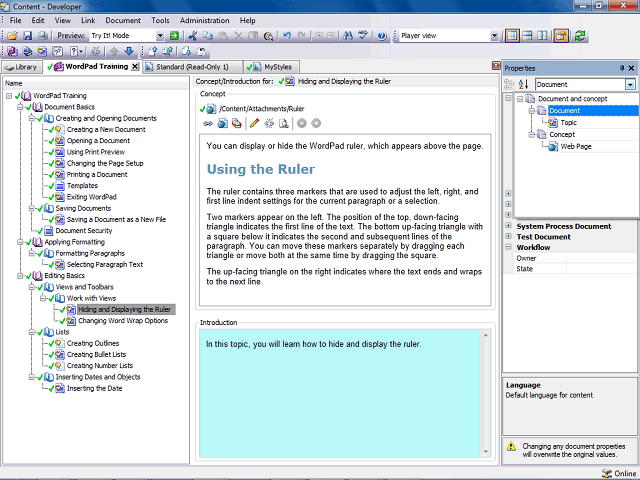Click the Name column header
Screen dimensions: 640x480
96,83
